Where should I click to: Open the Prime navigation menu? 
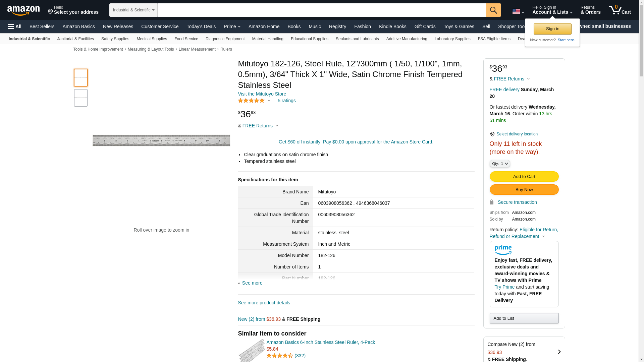(x=232, y=26)
